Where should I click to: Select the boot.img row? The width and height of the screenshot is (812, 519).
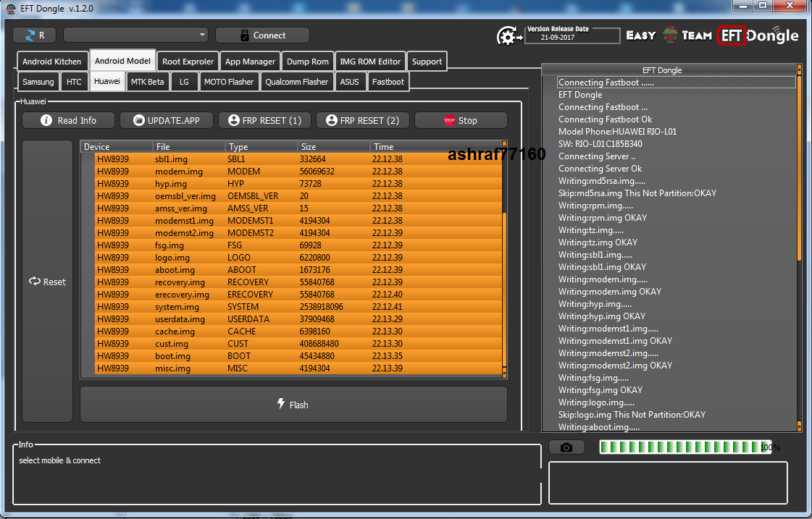coord(298,356)
